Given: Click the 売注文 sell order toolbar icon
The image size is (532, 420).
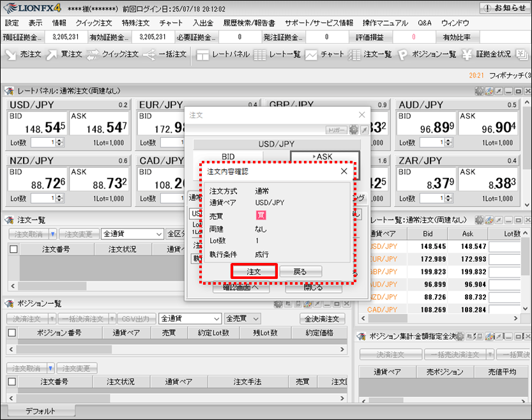Looking at the screenshot, I should coord(22,54).
